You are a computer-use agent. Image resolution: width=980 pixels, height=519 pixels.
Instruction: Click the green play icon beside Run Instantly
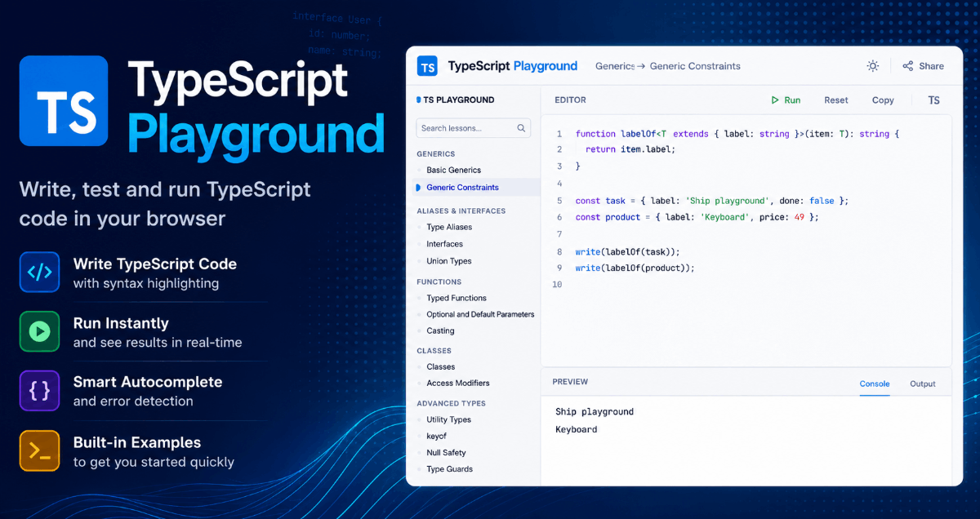click(39, 331)
